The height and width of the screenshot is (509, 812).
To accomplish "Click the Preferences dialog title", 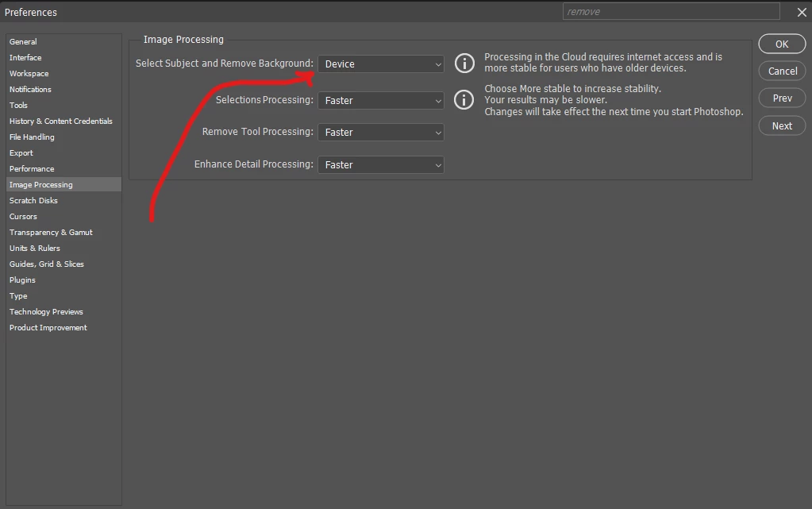I will click(30, 13).
